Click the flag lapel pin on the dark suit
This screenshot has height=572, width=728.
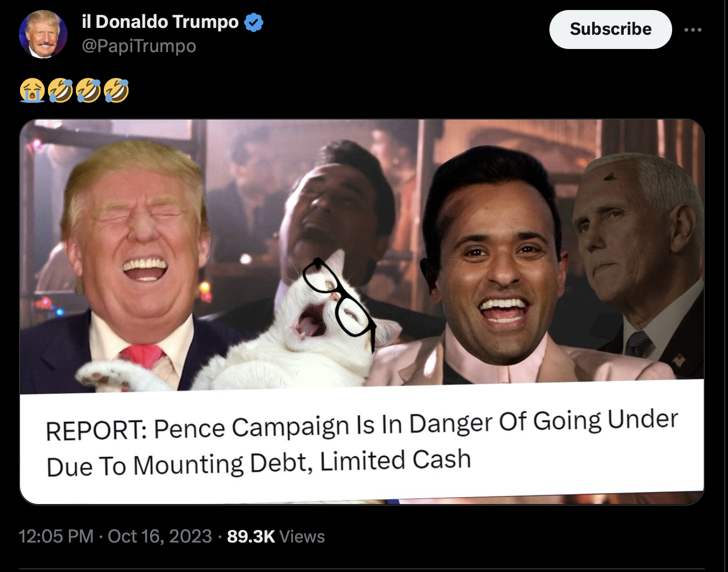680,360
